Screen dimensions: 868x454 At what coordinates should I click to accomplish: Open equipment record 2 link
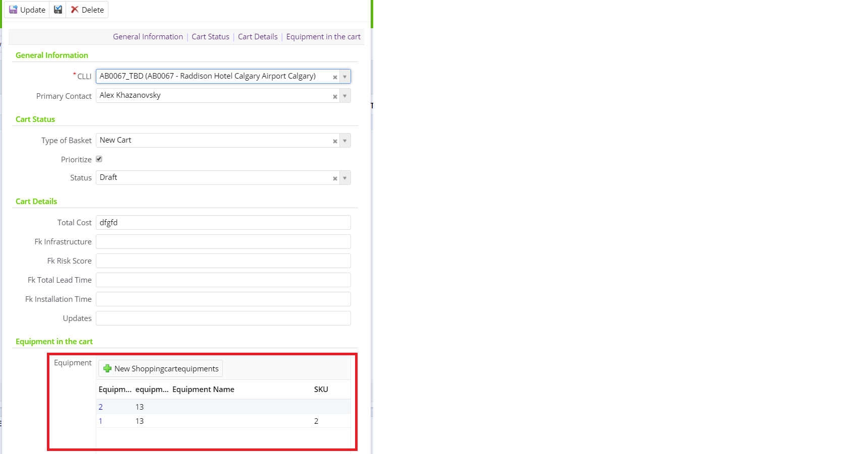click(x=100, y=407)
